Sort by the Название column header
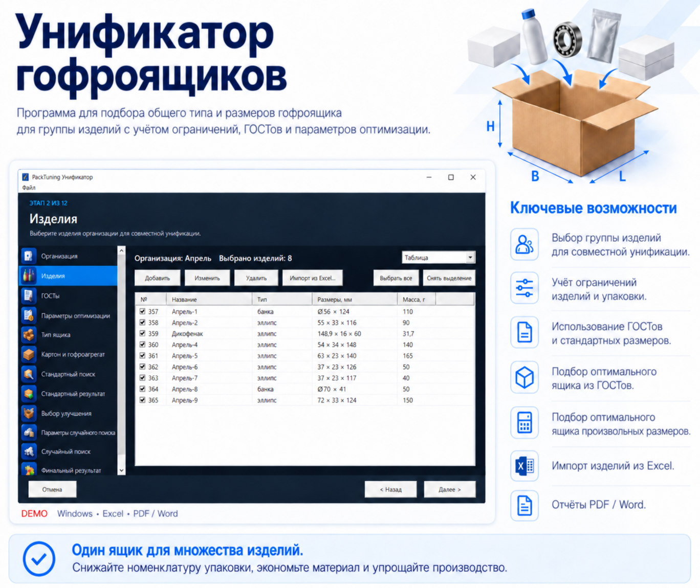This screenshot has width=700, height=588. (x=209, y=300)
